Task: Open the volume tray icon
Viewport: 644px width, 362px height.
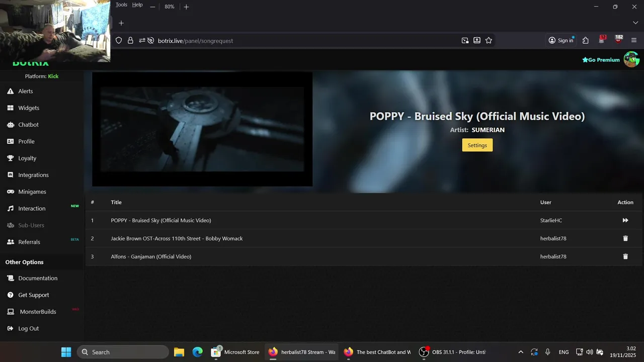Action: 590,352
